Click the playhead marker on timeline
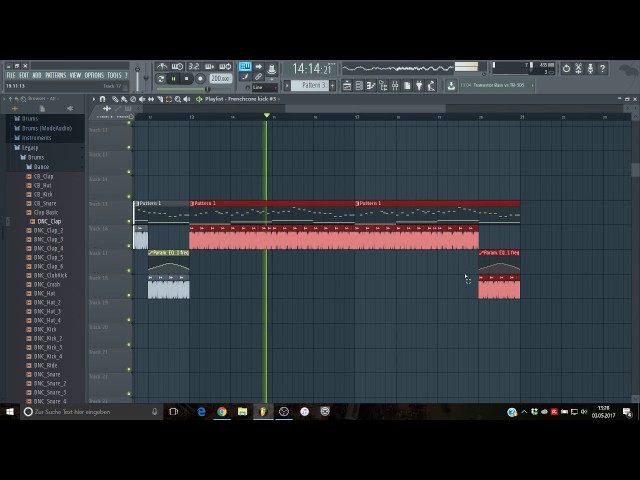Viewport: 640px width, 480px height. [x=267, y=116]
